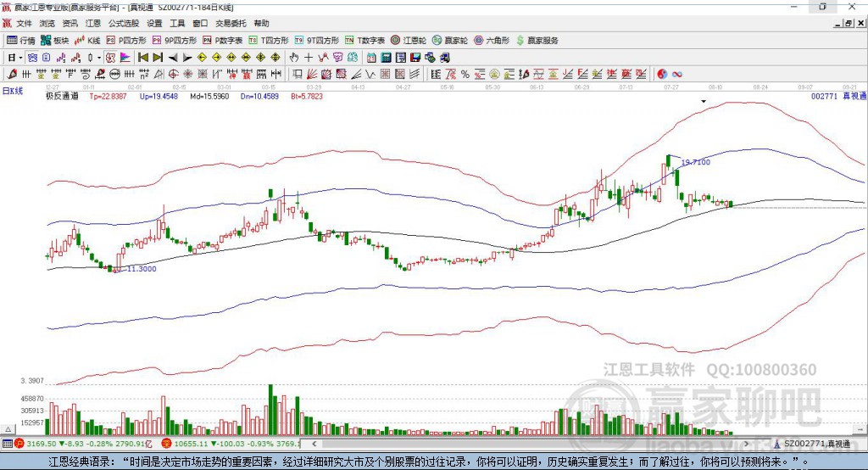Click the 极反通道 indicator name
Screen dimensions: 868x470
(x=62, y=97)
